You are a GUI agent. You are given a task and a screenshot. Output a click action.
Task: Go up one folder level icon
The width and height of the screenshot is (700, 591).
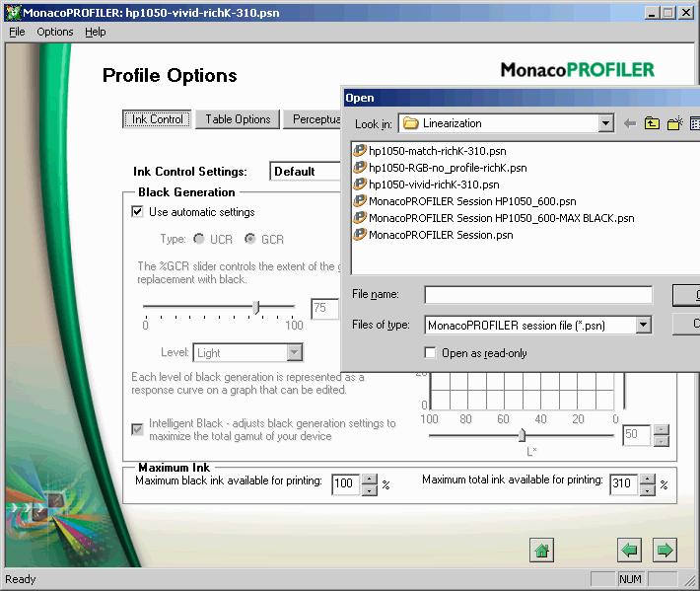pos(652,123)
